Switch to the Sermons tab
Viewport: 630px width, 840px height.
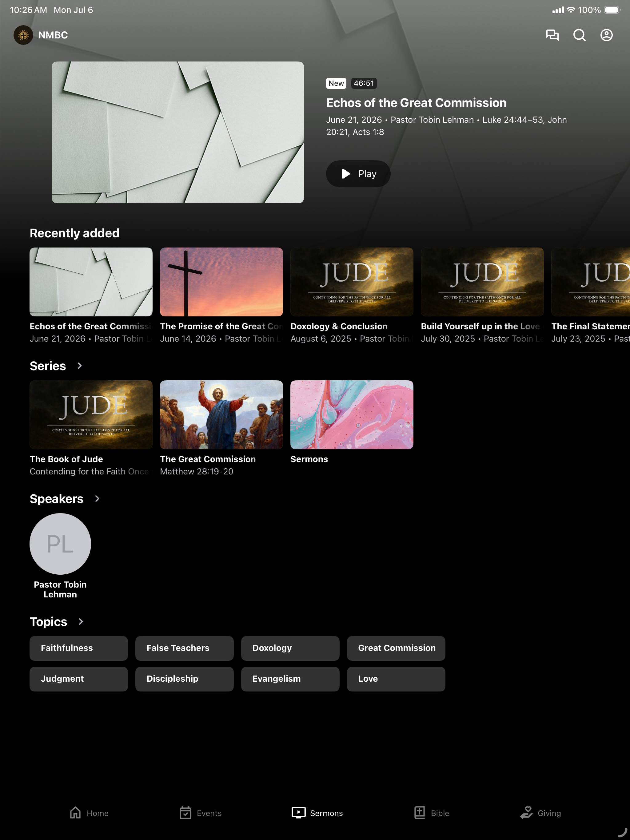click(x=317, y=813)
